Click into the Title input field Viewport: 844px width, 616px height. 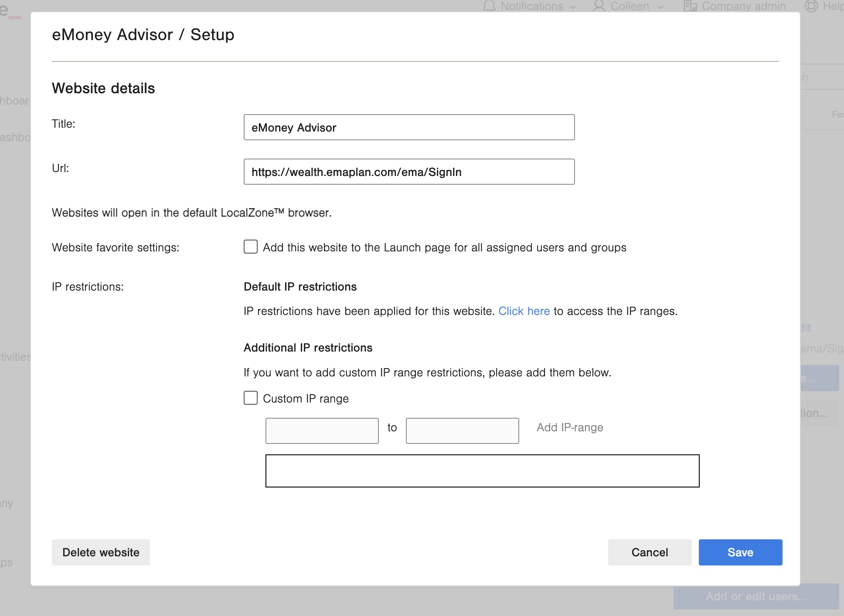pos(409,127)
